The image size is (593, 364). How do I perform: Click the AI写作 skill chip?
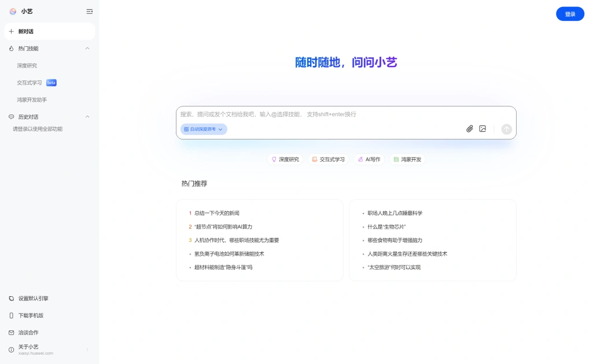[x=369, y=159]
